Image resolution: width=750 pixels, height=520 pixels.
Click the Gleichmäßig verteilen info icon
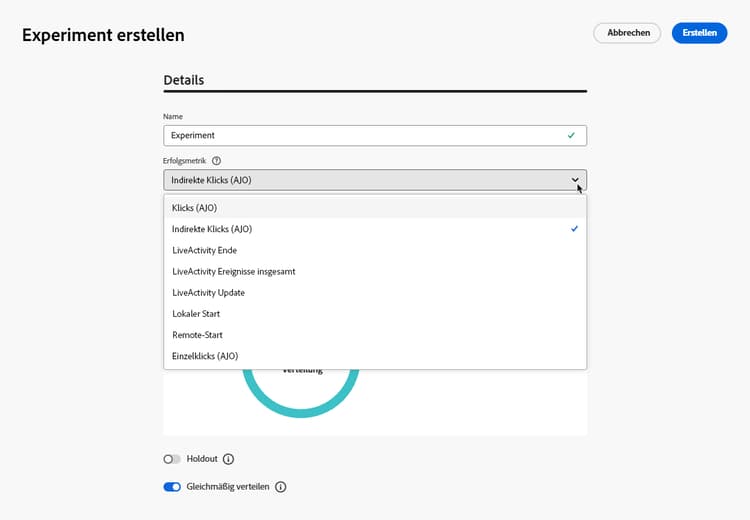coord(280,487)
